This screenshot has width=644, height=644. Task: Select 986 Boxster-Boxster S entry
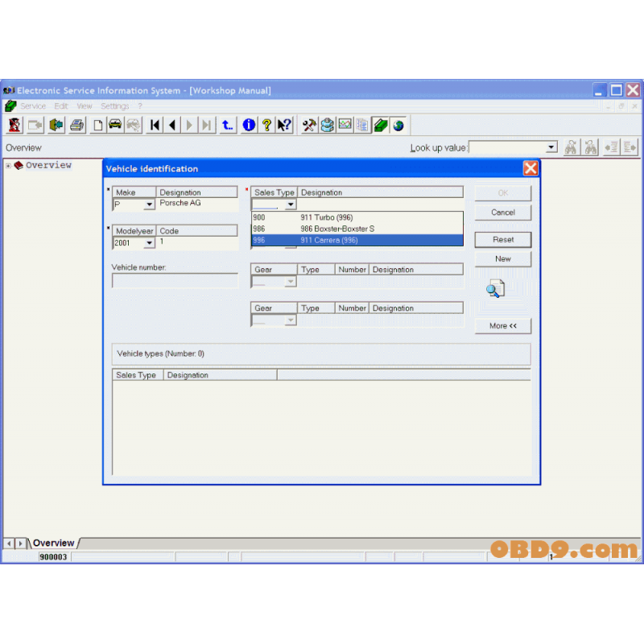click(357, 229)
